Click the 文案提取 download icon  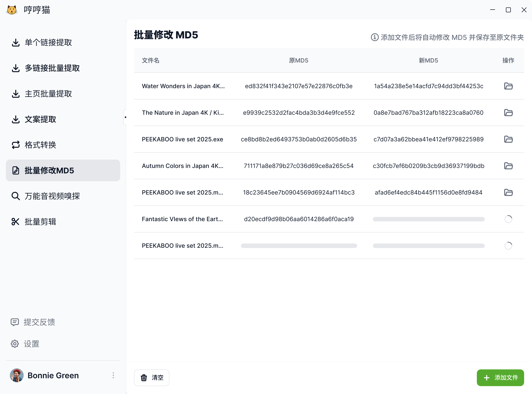click(16, 119)
